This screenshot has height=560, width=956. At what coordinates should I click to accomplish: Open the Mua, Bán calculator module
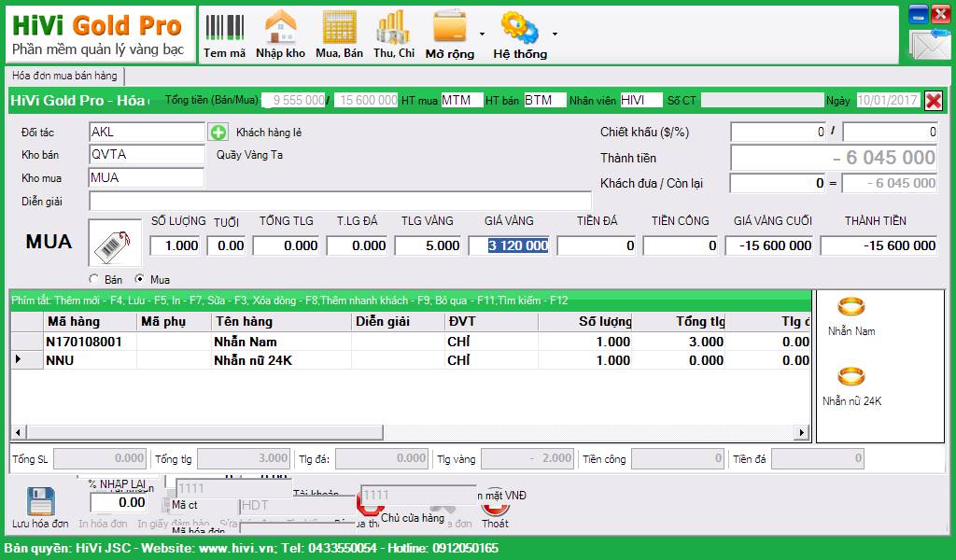[339, 35]
